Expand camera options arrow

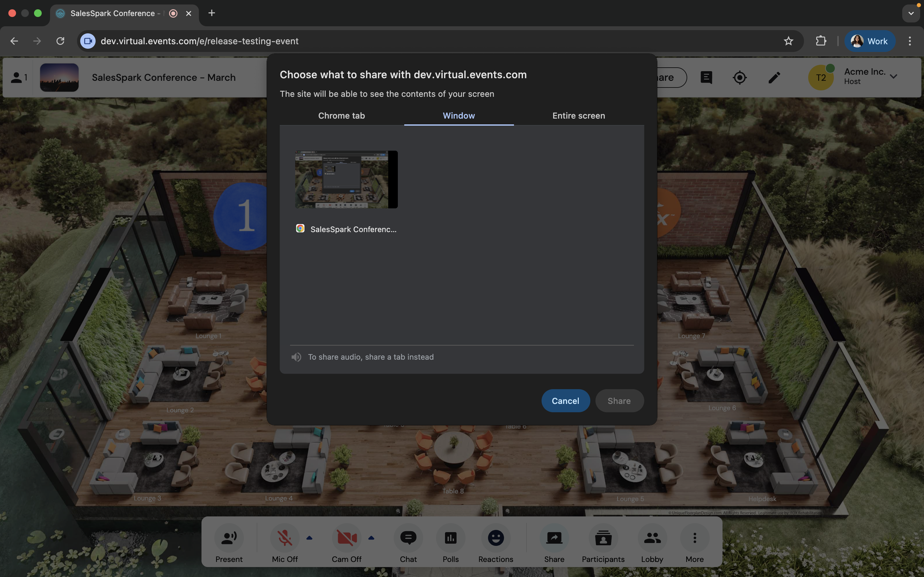[371, 538]
